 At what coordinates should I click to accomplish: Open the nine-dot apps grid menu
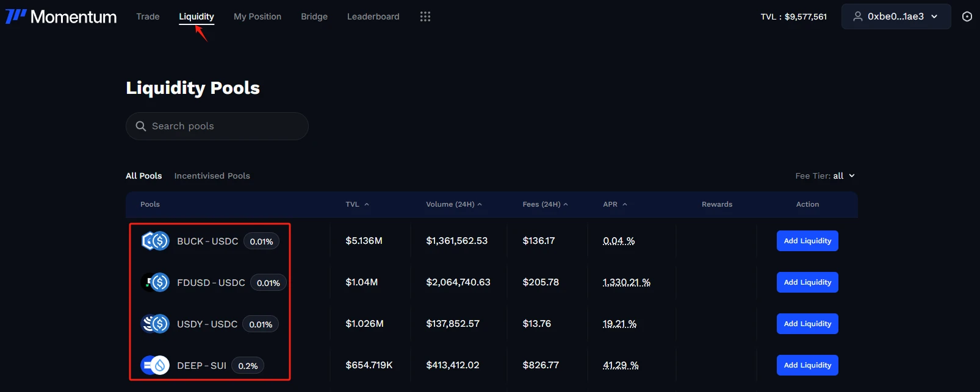click(x=425, y=16)
